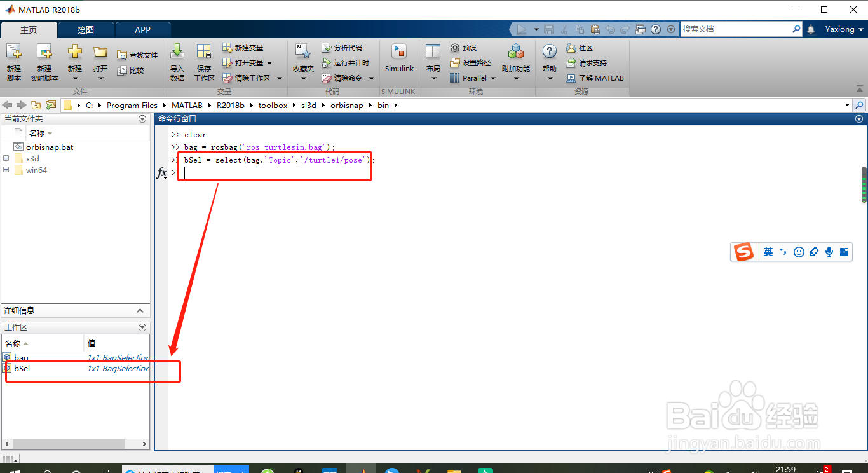Sort files by the Name (名称) column header

click(x=41, y=133)
